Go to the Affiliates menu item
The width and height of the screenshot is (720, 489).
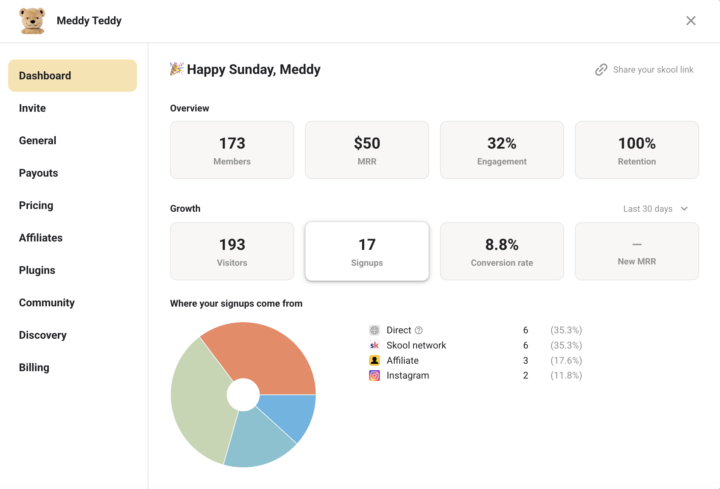(40, 238)
